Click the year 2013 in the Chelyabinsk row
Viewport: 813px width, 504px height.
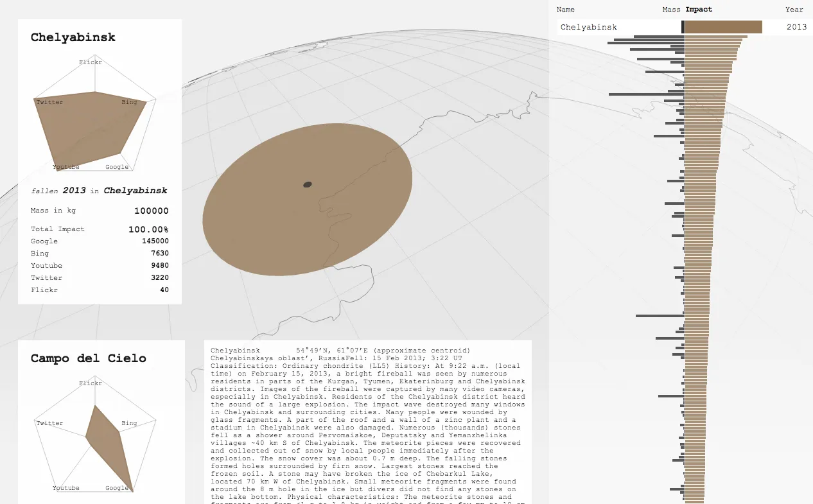[x=796, y=27]
